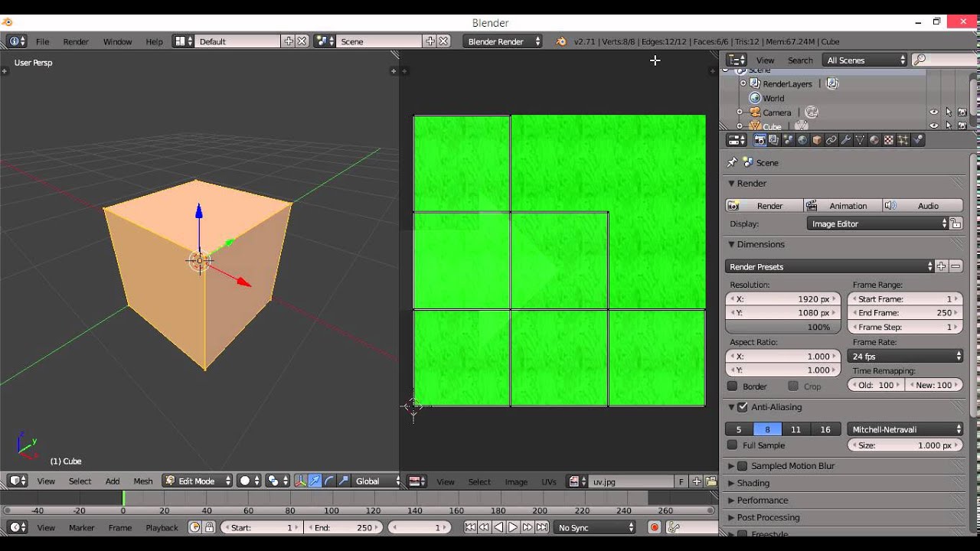The height and width of the screenshot is (551, 980).
Task: Open the Texture properties tab
Action: pos(889,140)
